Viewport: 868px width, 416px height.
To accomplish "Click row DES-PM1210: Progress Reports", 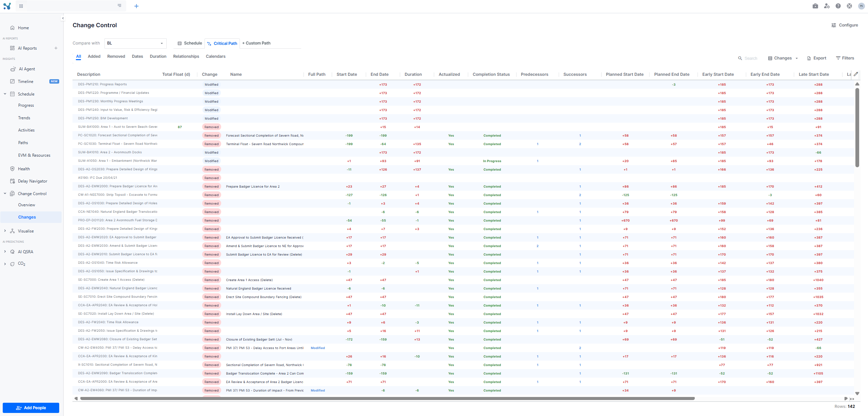I will point(463,84).
